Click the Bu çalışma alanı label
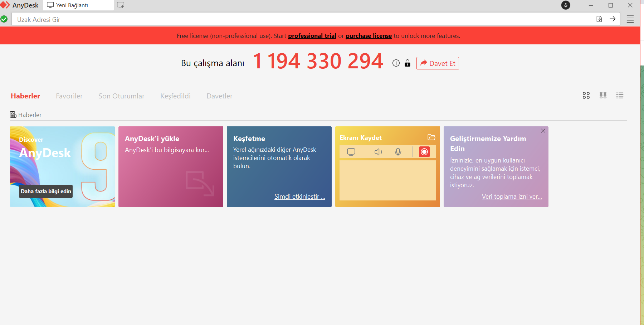Screen dimensions: 644x325 click(213, 63)
